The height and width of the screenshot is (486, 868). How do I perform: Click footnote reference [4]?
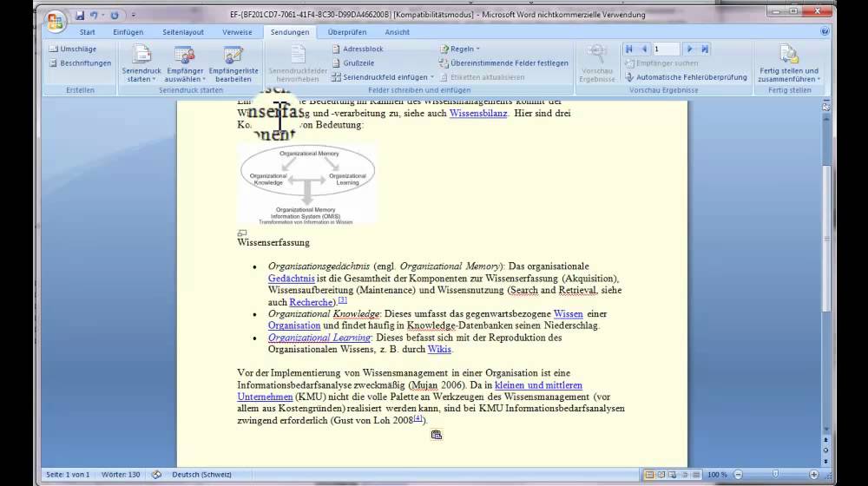pyautogui.click(x=418, y=418)
